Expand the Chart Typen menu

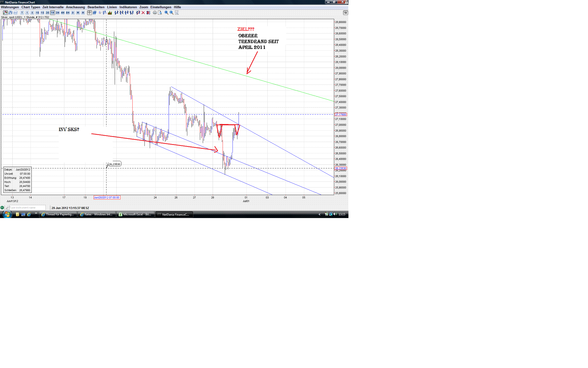[31, 7]
